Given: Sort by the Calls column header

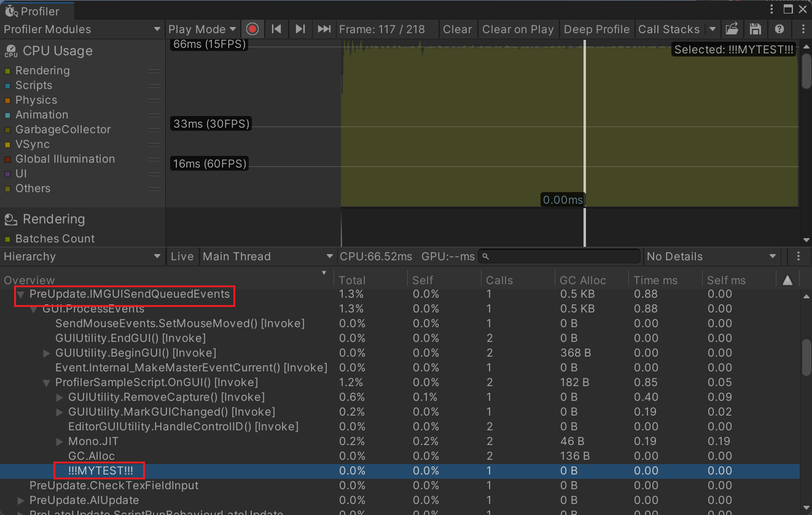Looking at the screenshot, I should point(517,280).
